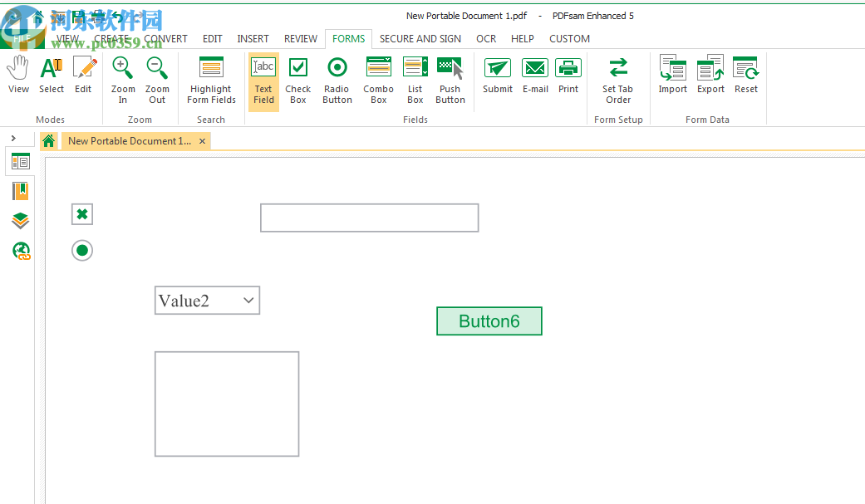
Task: Open the INSERT ribbon tab
Action: click(x=253, y=38)
